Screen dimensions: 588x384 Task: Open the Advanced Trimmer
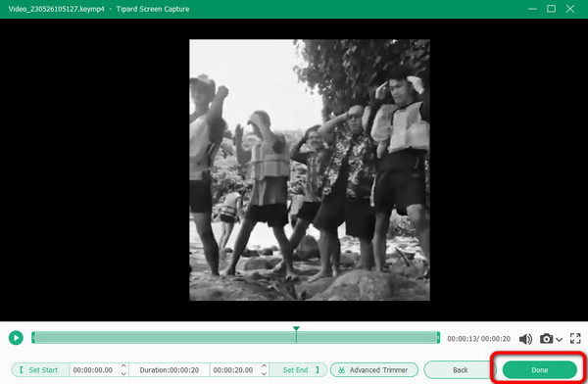(374, 369)
